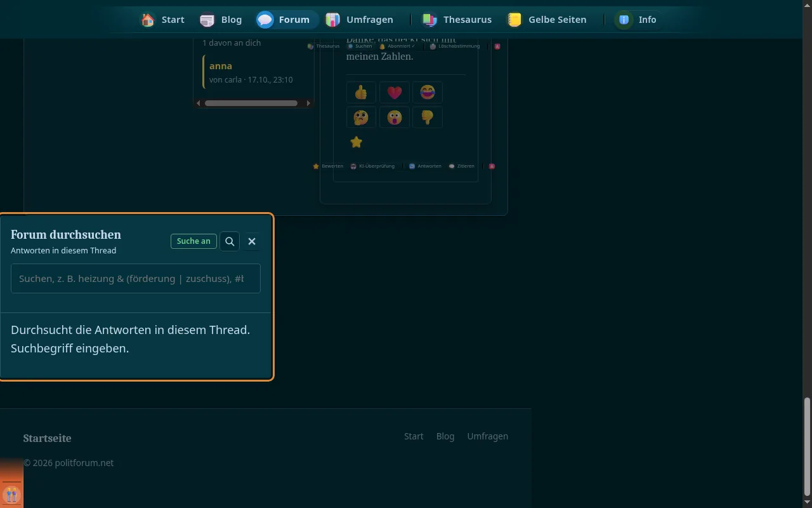Click the text '1 davon an dich'
The image size is (812, 508).
pos(232,43)
